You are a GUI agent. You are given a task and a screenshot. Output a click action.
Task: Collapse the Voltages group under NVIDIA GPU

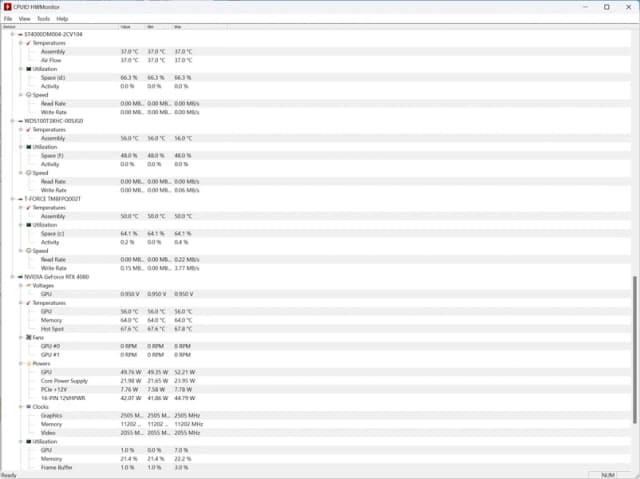(x=20, y=285)
